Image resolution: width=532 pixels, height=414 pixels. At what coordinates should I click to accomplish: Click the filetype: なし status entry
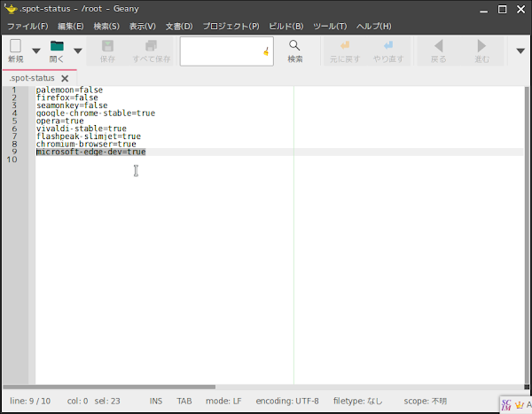(x=357, y=401)
